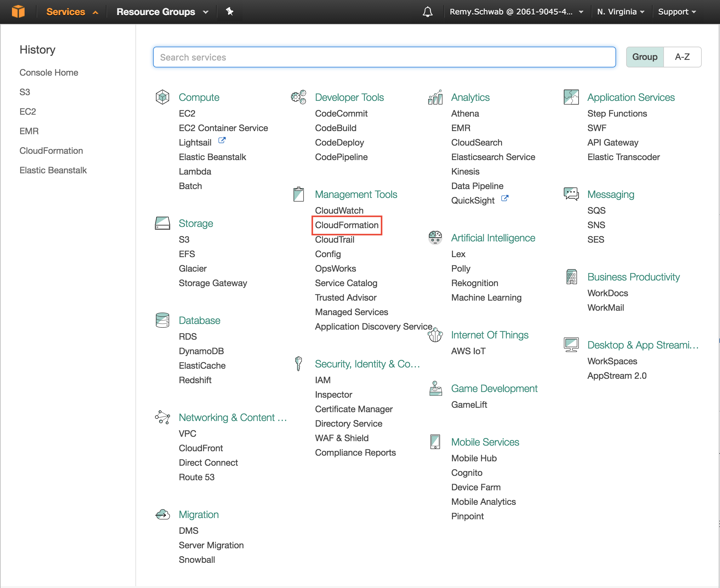Click the Developer Tools gears icon
Viewport: 720px width, 588px height.
point(299,97)
